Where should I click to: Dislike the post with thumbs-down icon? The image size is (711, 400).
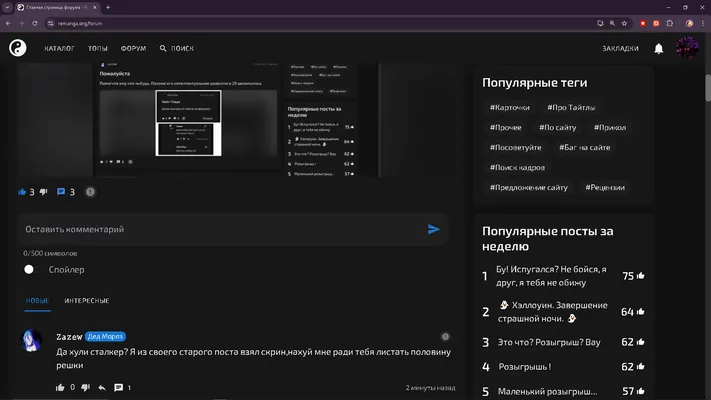point(44,192)
